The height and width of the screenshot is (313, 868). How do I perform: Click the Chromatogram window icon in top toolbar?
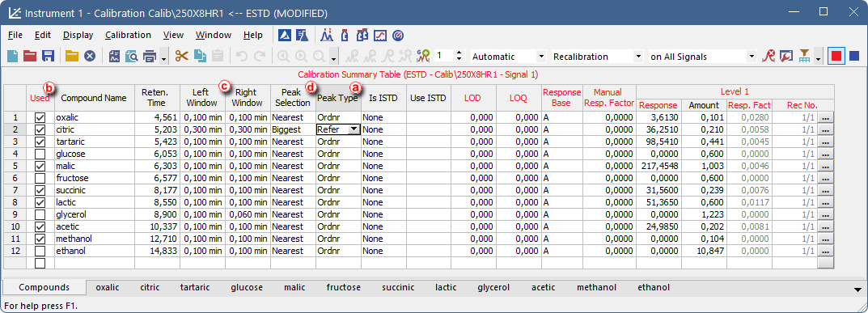tap(284, 35)
